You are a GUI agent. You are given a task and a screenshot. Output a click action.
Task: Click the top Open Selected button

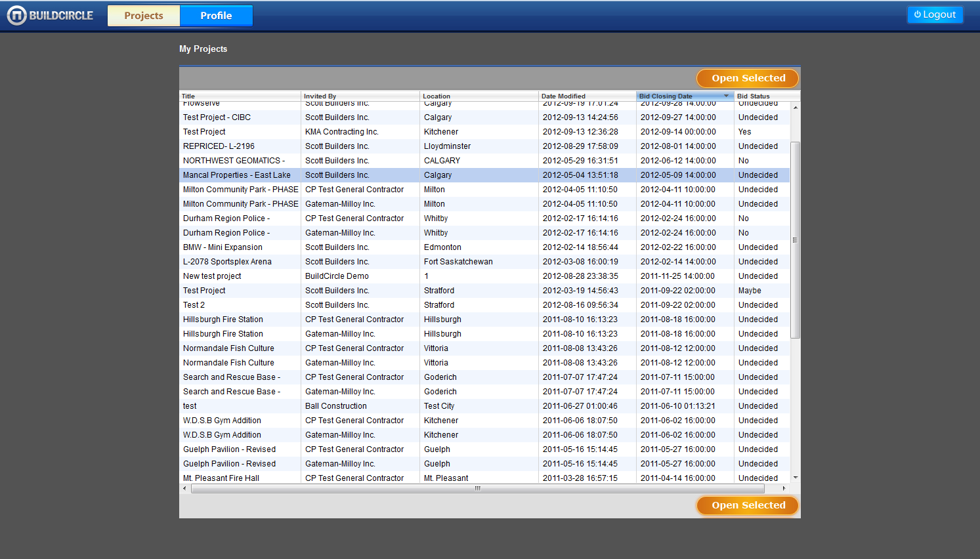[748, 78]
